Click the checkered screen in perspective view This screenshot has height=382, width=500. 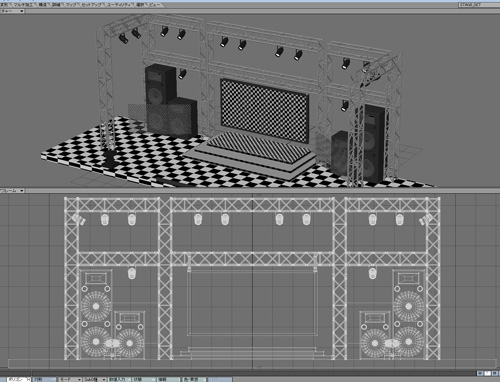click(264, 110)
